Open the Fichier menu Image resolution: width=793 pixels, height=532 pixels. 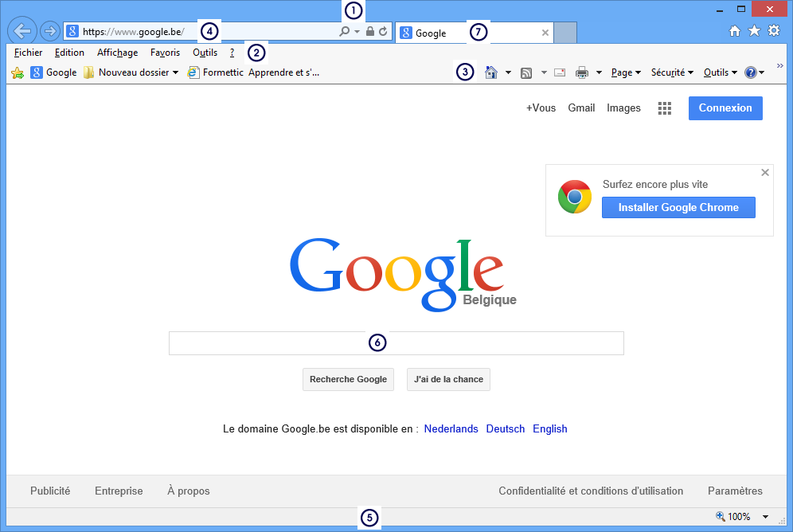tap(29, 53)
